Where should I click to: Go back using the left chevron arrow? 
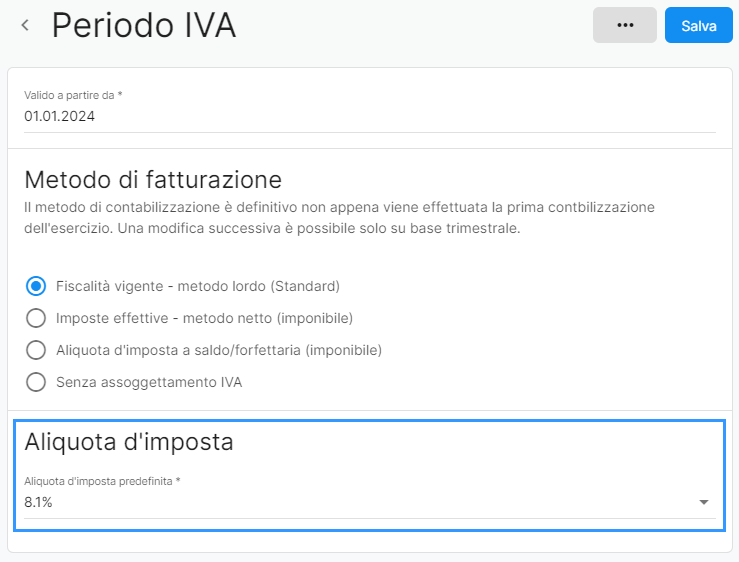tap(25, 26)
